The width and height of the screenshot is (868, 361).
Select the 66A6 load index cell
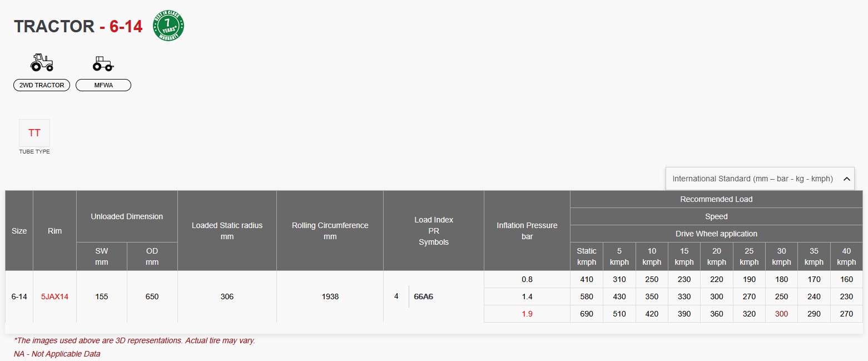pyautogui.click(x=424, y=296)
